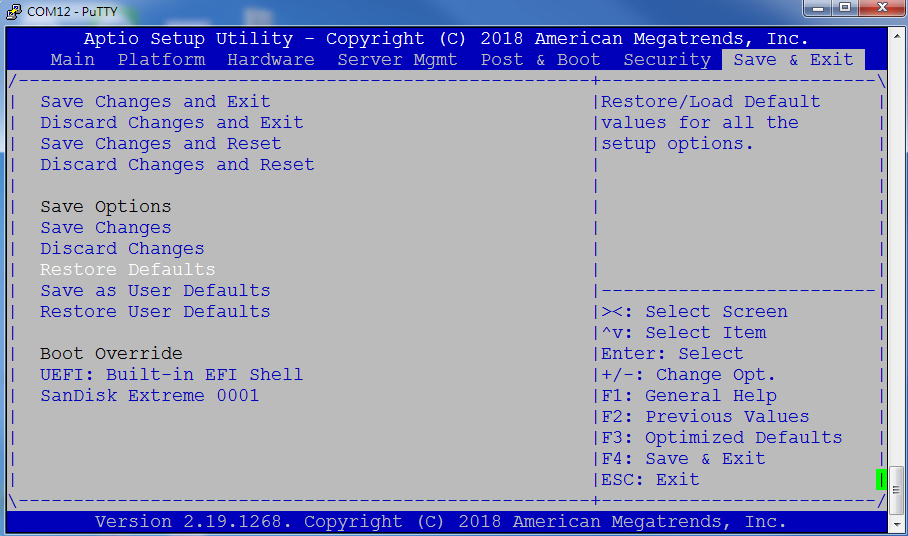Switch to the Platform tab

(162, 60)
